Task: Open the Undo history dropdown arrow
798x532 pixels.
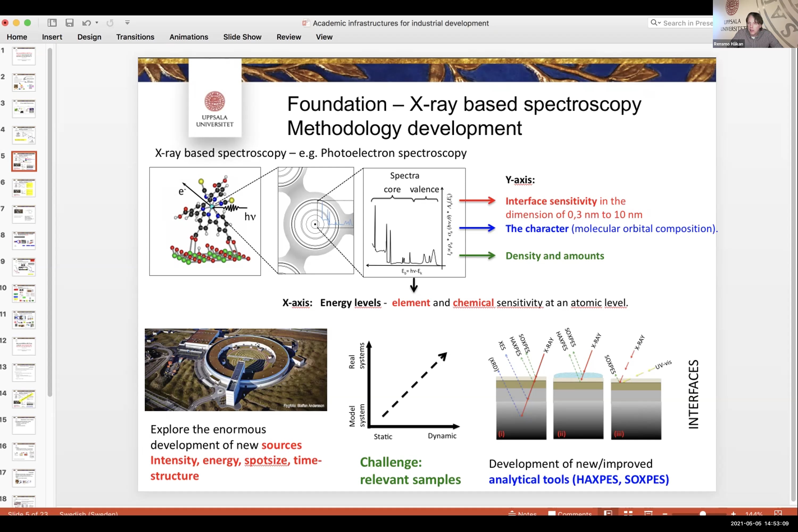Action: [x=97, y=23]
